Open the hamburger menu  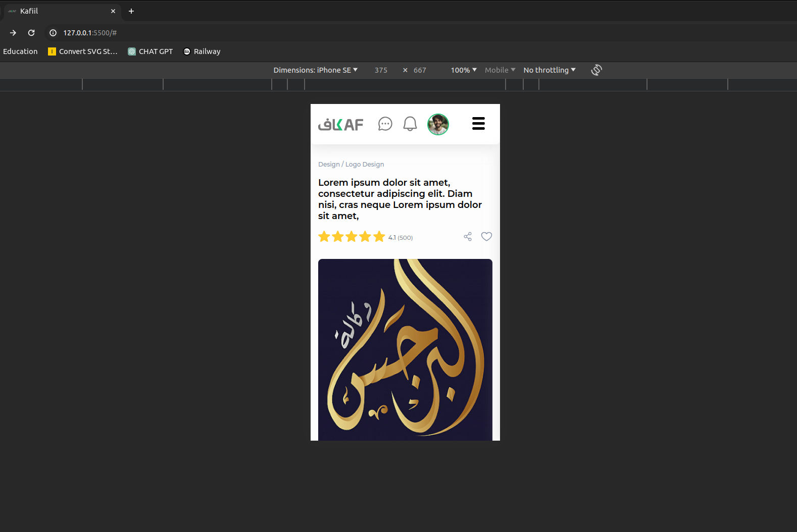coord(478,124)
